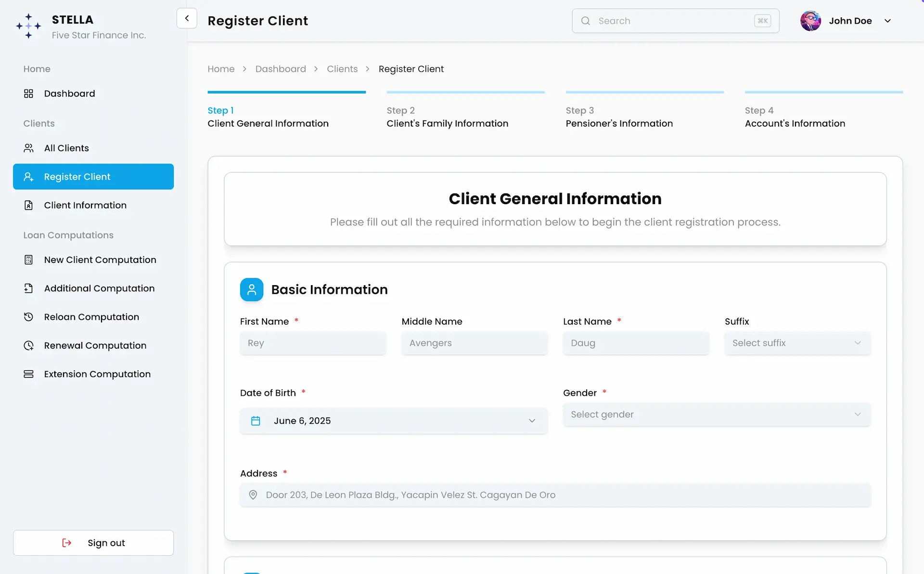Open Renewal Computation page
This screenshot has width=924, height=574.
(93, 345)
